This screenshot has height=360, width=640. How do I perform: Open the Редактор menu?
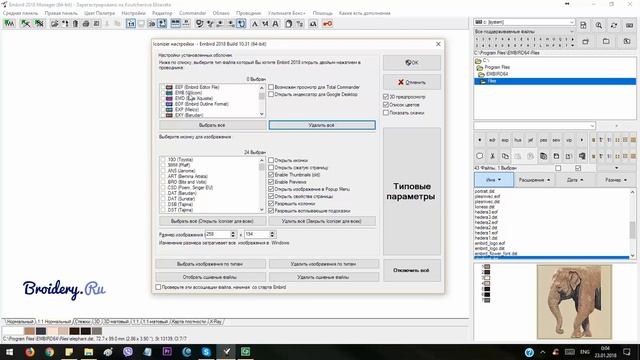162,13
